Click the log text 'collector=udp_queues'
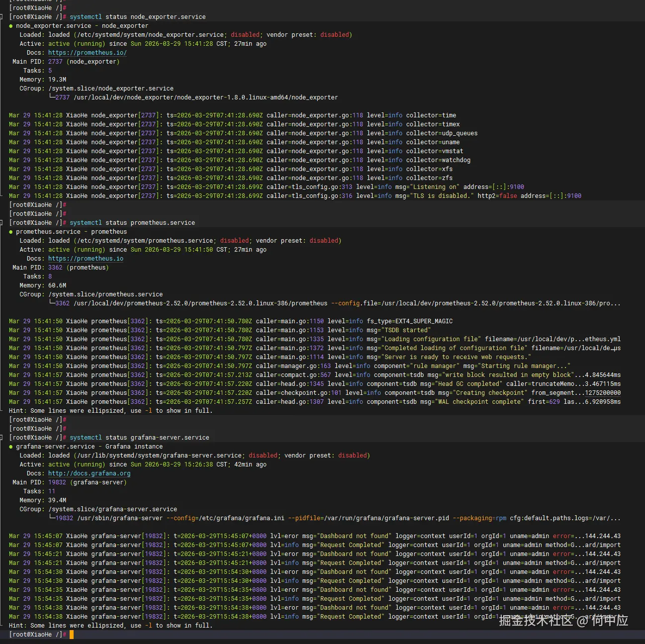 tap(442, 133)
